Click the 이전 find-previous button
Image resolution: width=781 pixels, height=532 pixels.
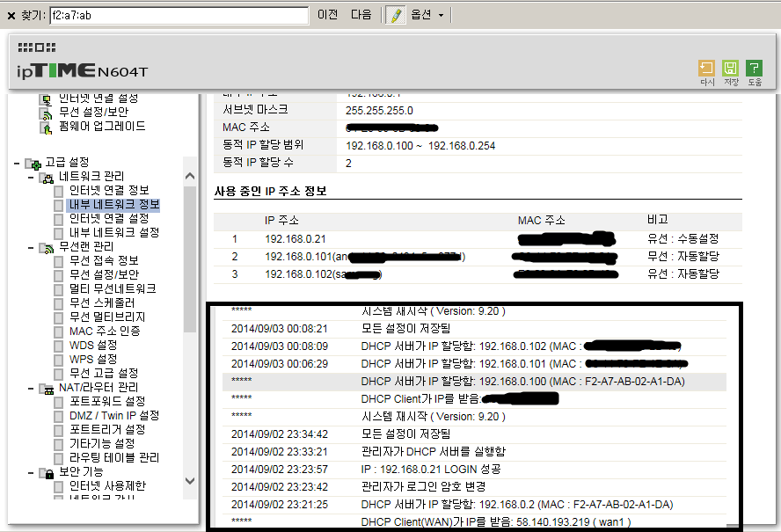(x=328, y=15)
